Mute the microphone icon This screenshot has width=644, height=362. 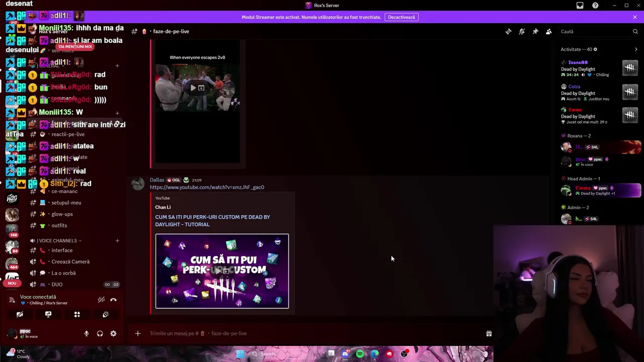tap(86, 333)
